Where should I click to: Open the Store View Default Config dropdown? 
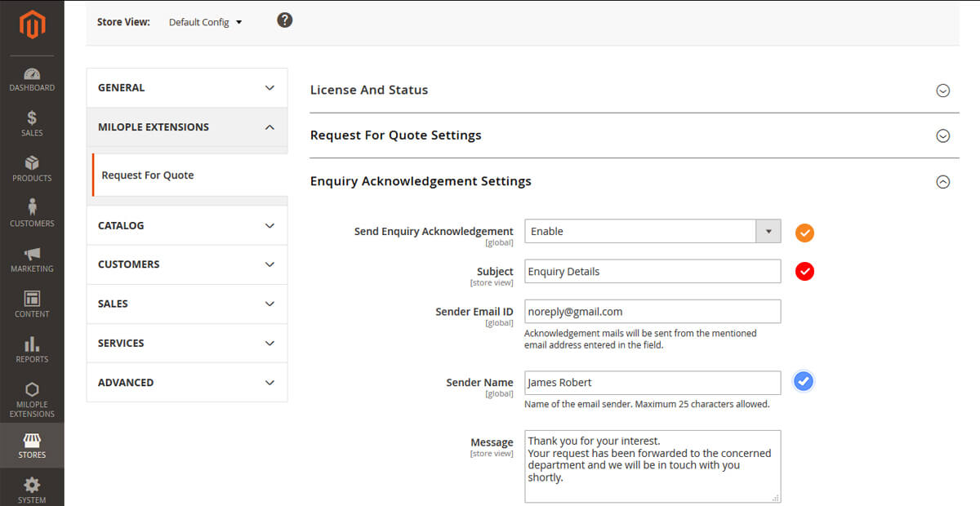tap(205, 22)
